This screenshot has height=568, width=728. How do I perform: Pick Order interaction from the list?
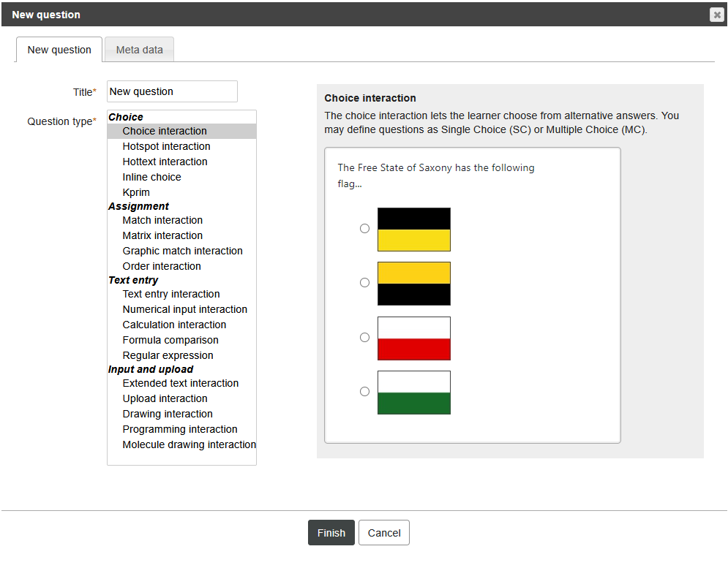tap(162, 266)
